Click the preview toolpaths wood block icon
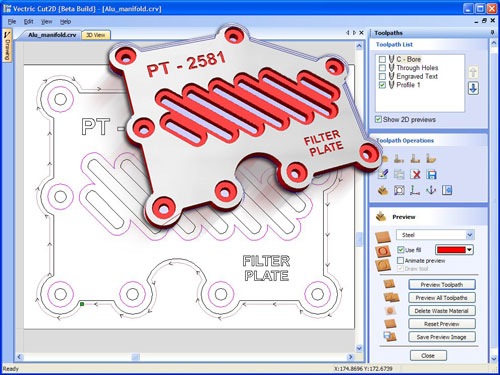 (x=383, y=190)
